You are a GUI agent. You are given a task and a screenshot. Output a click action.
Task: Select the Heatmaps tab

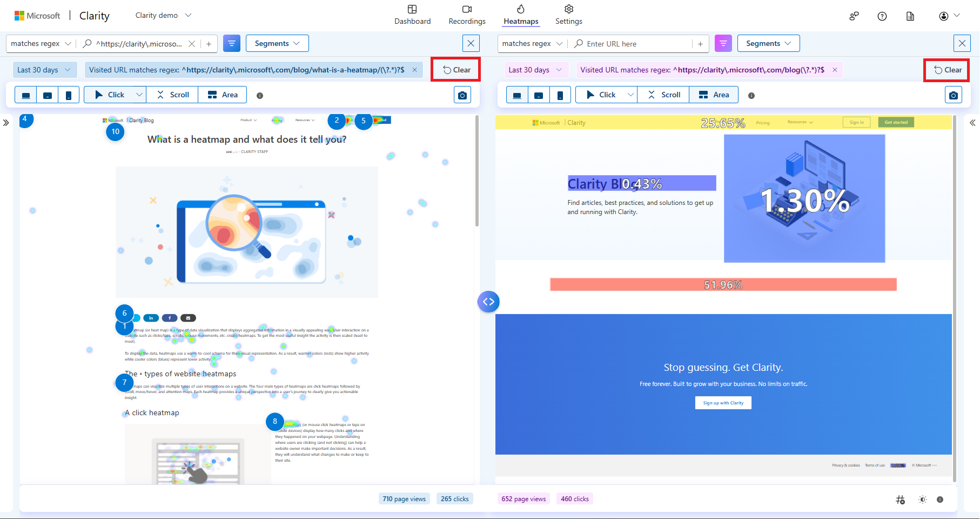[x=521, y=15]
